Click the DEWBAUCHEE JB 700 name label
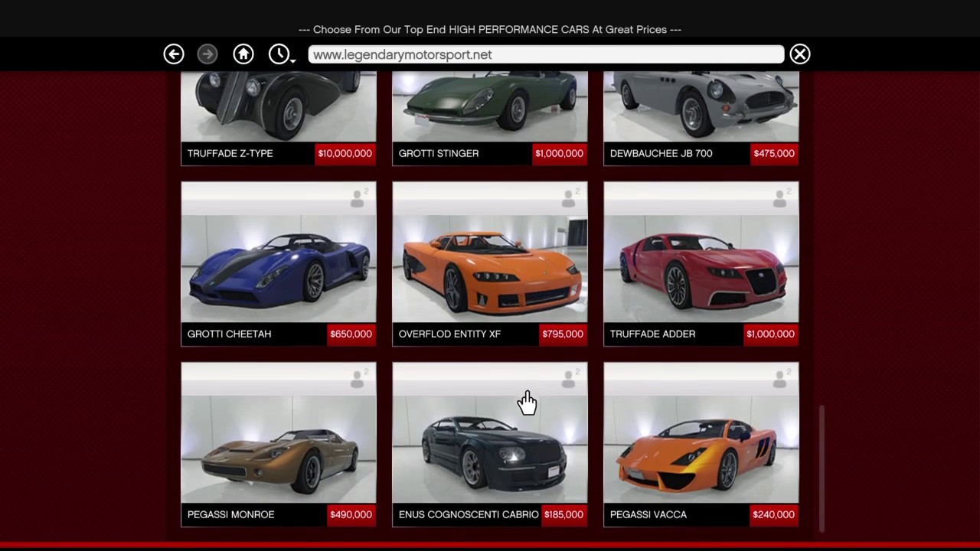 [661, 153]
